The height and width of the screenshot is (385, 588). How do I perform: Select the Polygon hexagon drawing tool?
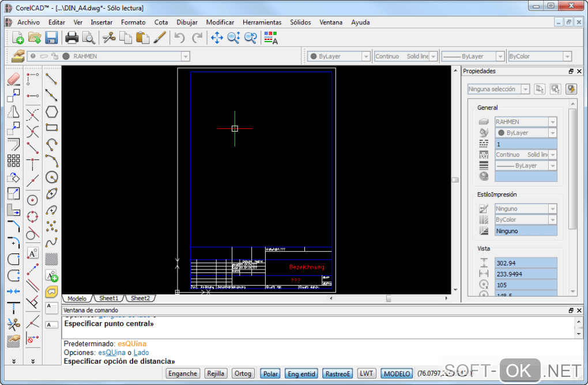52,111
